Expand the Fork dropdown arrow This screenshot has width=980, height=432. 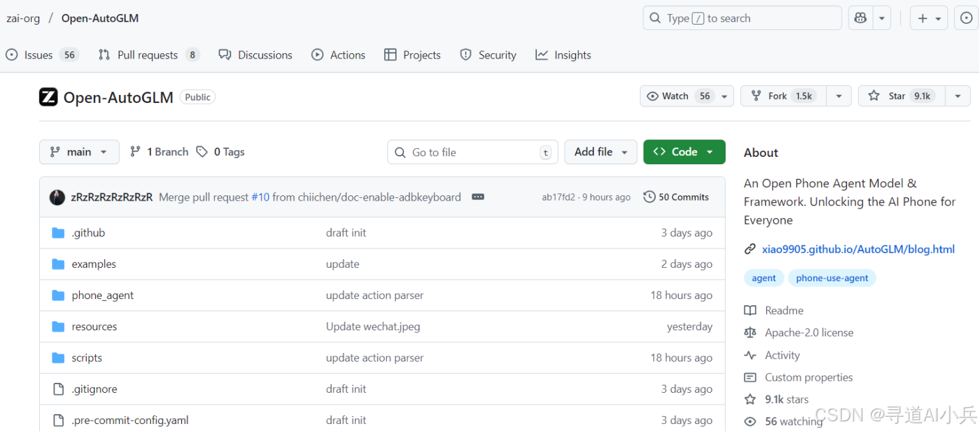pyautogui.click(x=839, y=96)
